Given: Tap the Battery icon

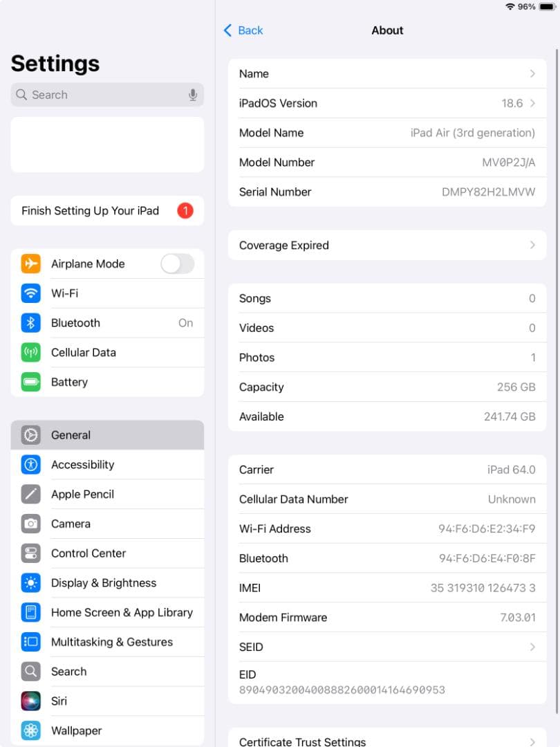Looking at the screenshot, I should point(31,382).
